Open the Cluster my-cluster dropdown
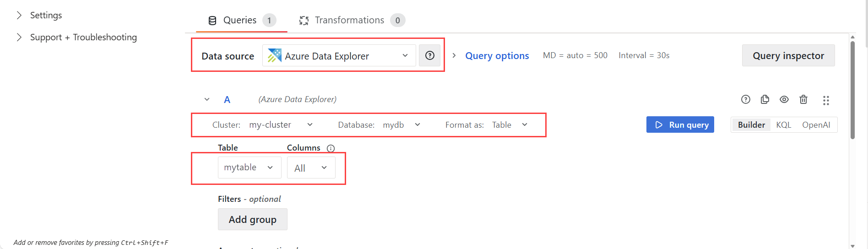This screenshot has height=249, width=868. (281, 124)
